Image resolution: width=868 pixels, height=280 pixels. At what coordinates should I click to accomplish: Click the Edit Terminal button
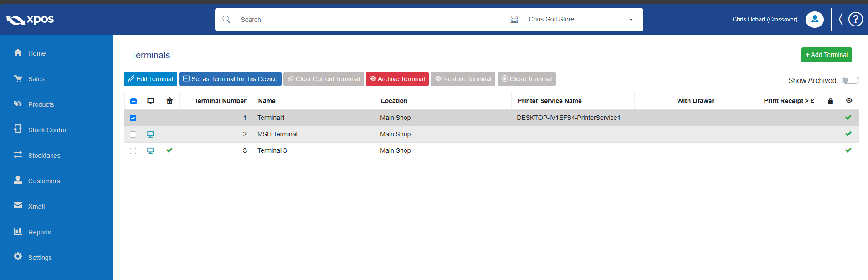click(150, 79)
